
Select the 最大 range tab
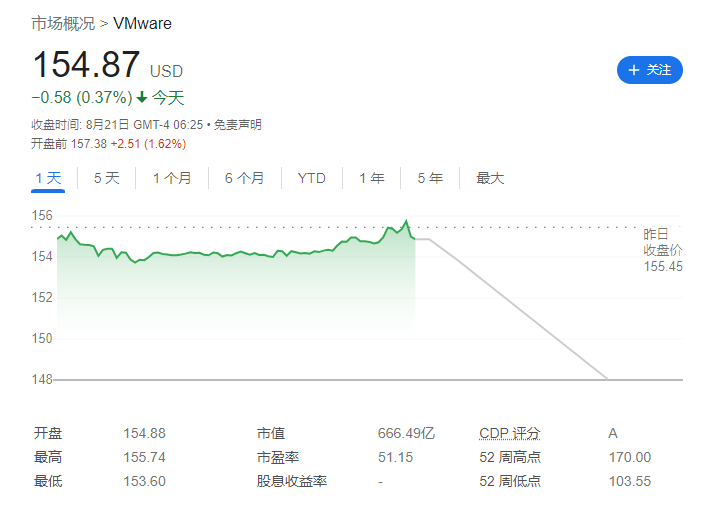tap(490, 178)
